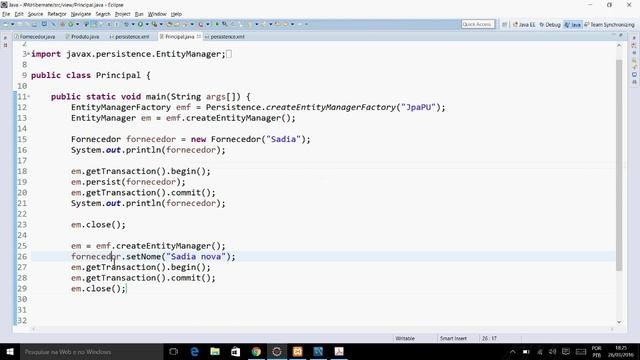The width and height of the screenshot is (640, 360).
Task: Click the Run External Tools icon
Action: coord(154,24)
